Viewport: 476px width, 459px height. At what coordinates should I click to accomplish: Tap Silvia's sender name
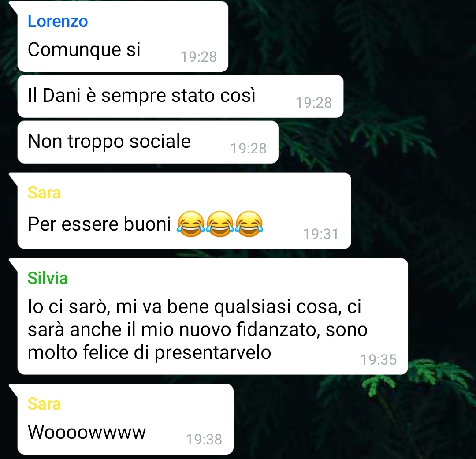[x=48, y=278]
